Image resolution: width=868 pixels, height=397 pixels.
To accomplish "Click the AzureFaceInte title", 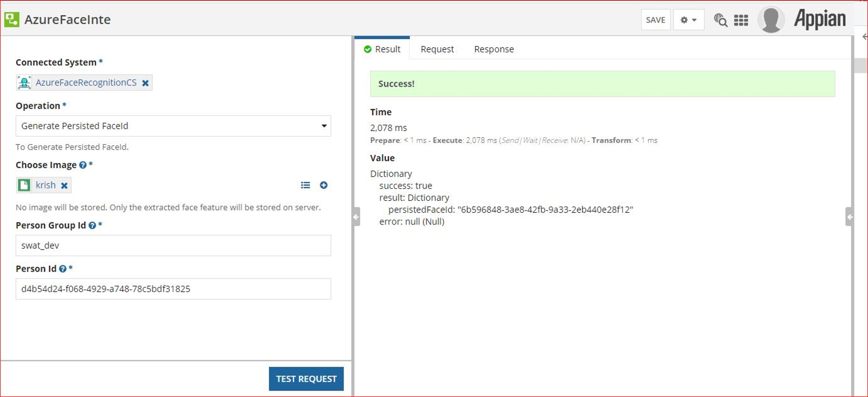I will (x=67, y=19).
